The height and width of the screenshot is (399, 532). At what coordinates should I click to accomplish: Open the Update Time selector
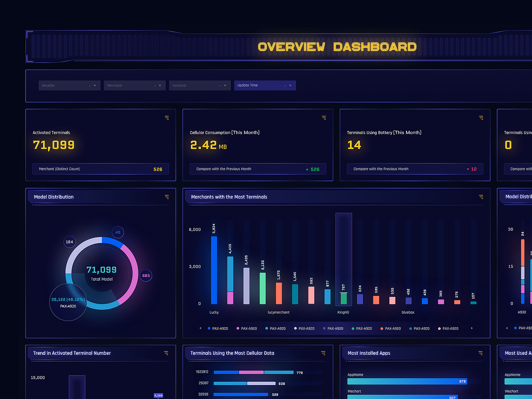265,85
